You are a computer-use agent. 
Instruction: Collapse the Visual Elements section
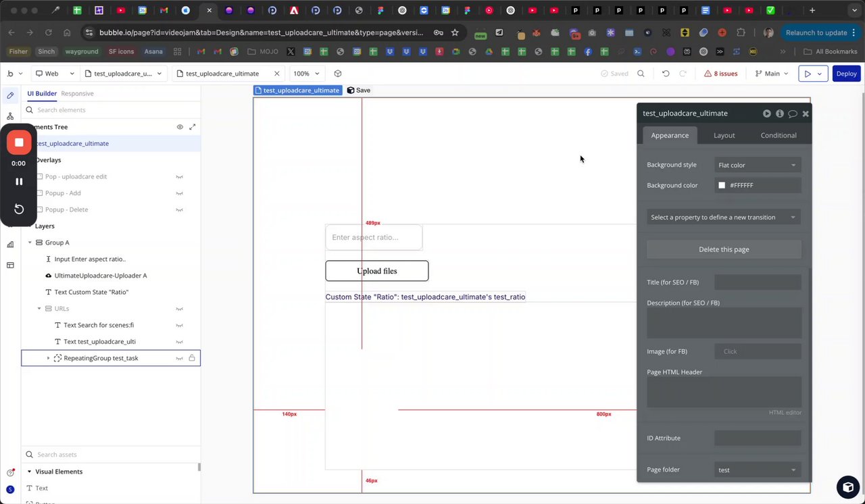tap(30, 472)
